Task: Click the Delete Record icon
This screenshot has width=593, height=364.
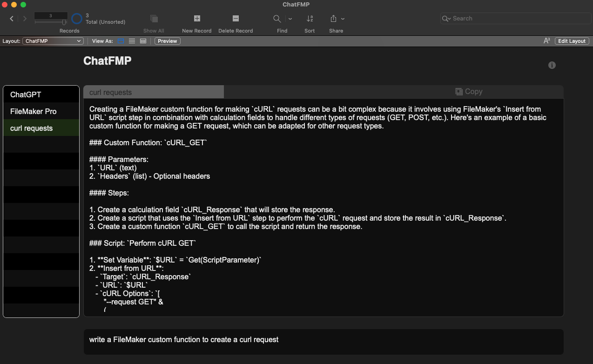Action: [x=236, y=19]
